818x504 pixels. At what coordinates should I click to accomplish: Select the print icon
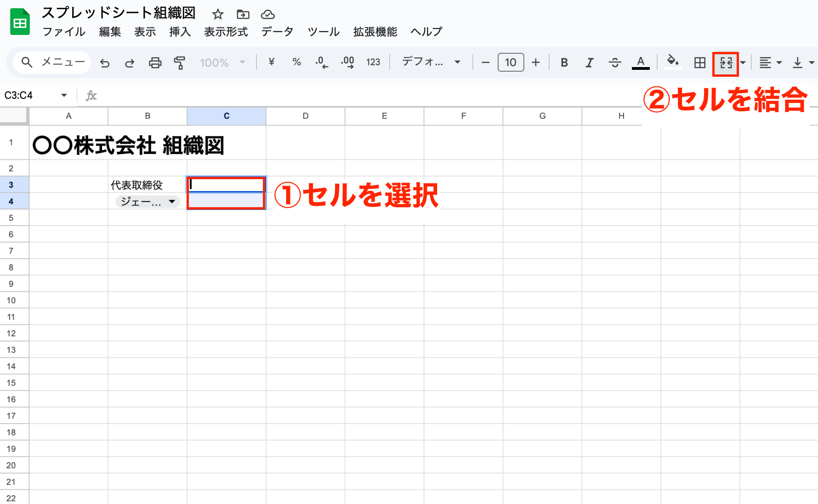(x=155, y=63)
